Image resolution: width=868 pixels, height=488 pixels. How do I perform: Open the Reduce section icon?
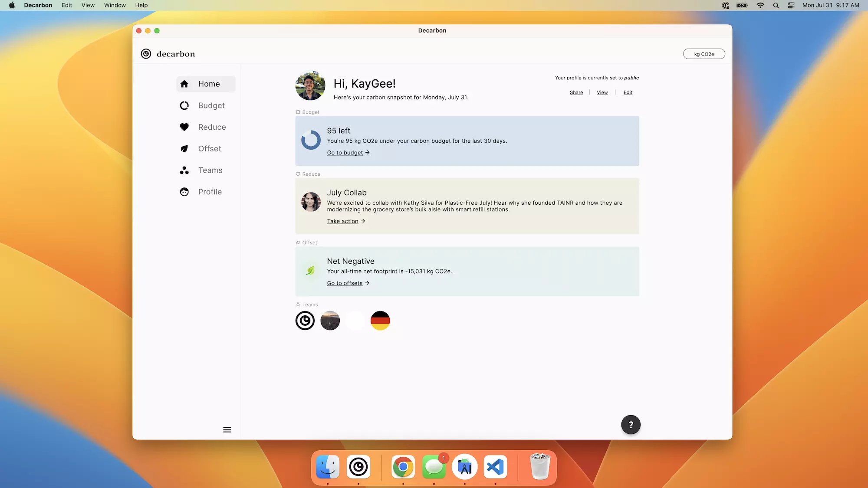(184, 127)
